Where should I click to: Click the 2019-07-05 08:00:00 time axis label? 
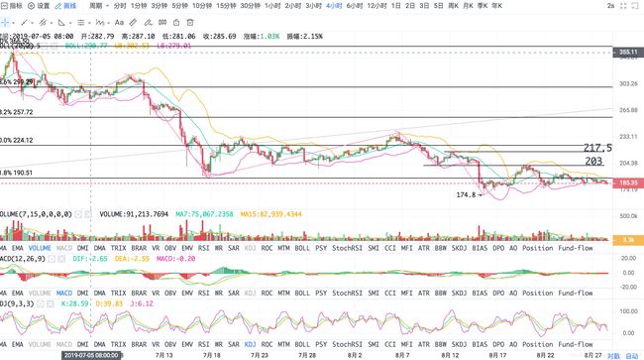point(91,355)
